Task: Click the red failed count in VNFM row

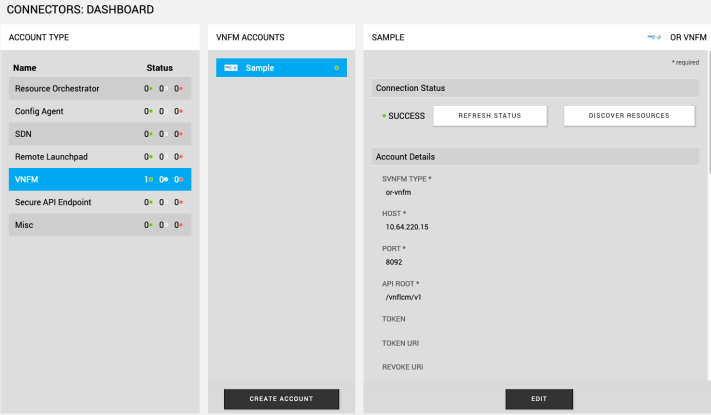Action: [177, 180]
